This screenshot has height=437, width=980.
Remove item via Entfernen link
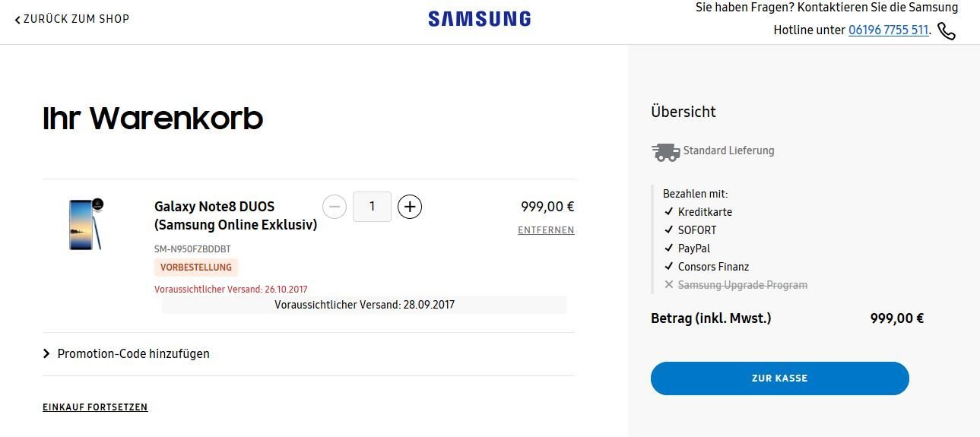[546, 230]
